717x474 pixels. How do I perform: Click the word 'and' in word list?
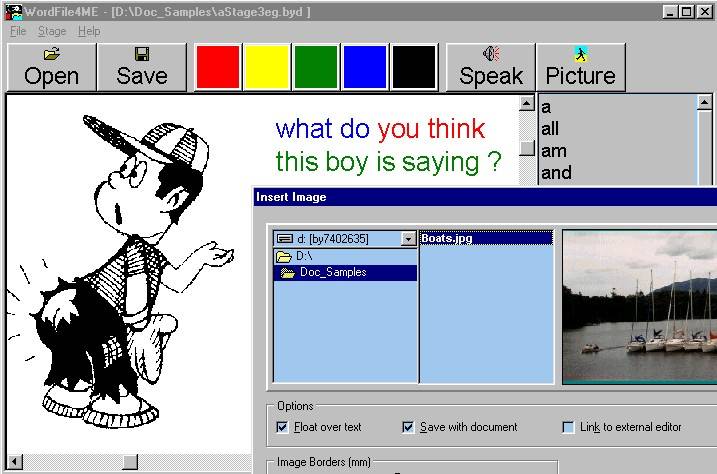click(x=556, y=172)
